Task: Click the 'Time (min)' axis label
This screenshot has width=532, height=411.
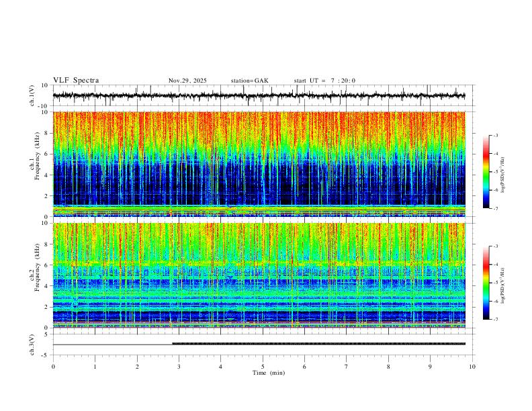Action: click(269, 373)
